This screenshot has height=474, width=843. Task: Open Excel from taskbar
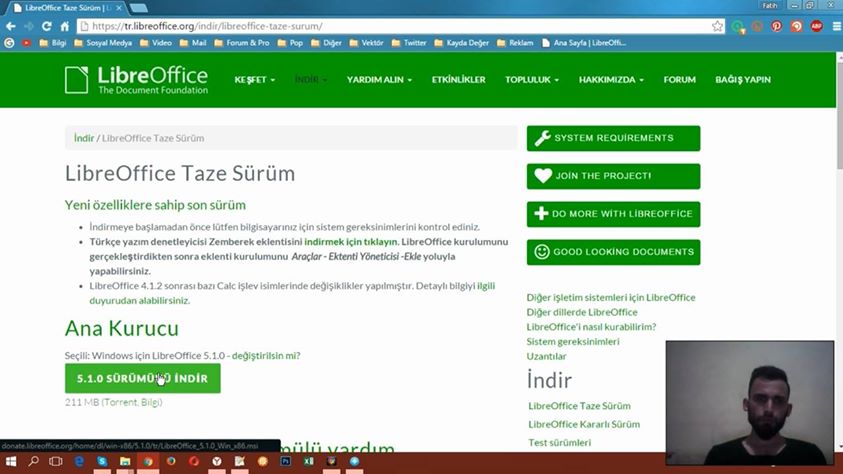[309, 462]
